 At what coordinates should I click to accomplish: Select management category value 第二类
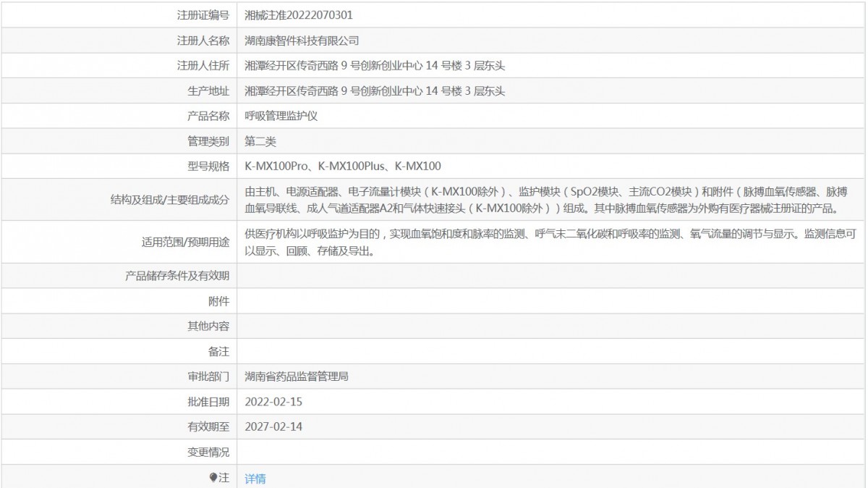point(260,140)
